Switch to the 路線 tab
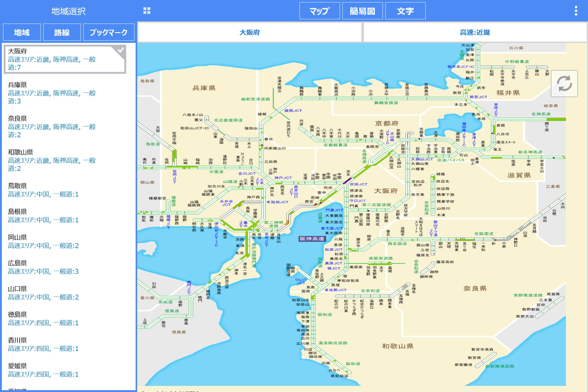The height and width of the screenshot is (392, 588). [x=62, y=32]
